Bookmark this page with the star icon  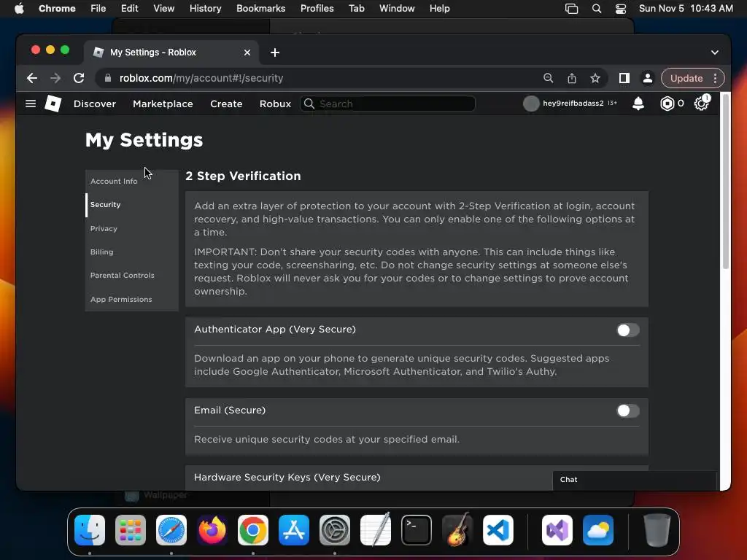(x=595, y=78)
